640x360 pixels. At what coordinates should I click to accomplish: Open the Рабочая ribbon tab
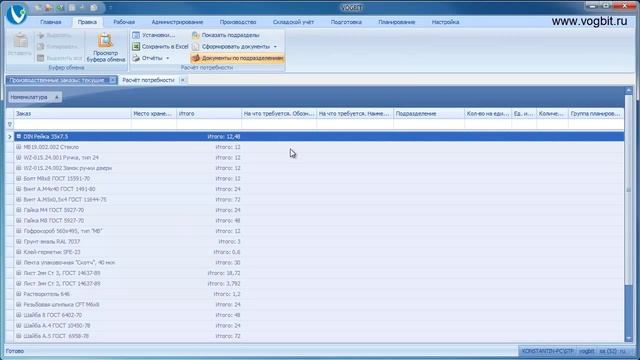tap(124, 22)
